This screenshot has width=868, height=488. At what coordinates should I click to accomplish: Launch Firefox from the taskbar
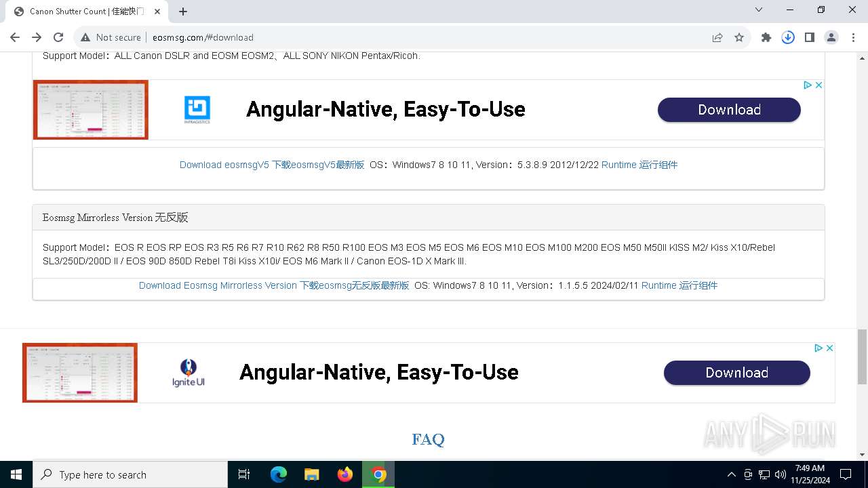[345, 474]
